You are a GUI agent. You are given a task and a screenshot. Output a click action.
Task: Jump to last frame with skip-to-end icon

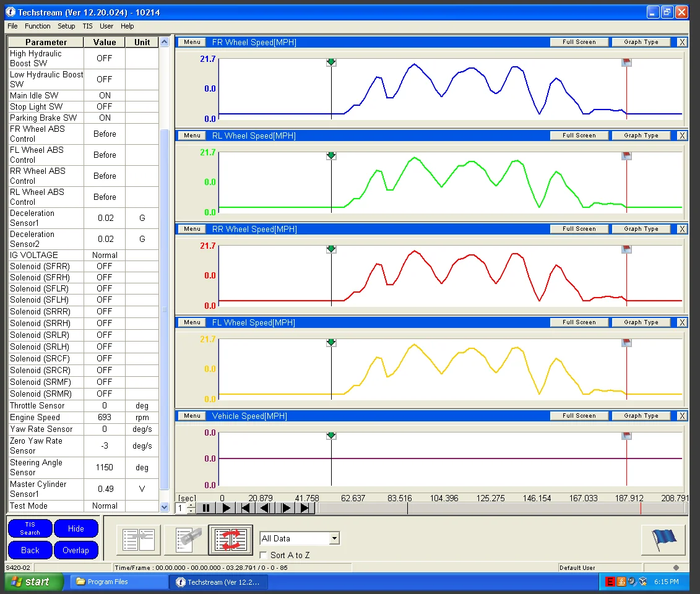coord(305,508)
